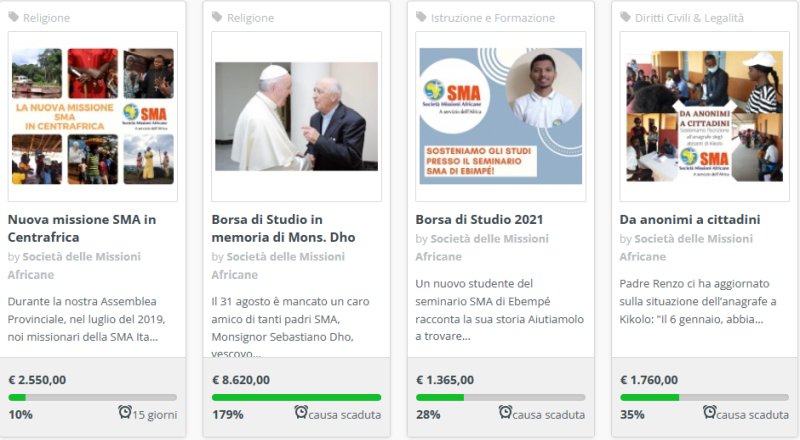Click the photo of the Pope with Mons. Dho
This screenshot has height=440, width=800.
pyautogui.click(x=297, y=116)
